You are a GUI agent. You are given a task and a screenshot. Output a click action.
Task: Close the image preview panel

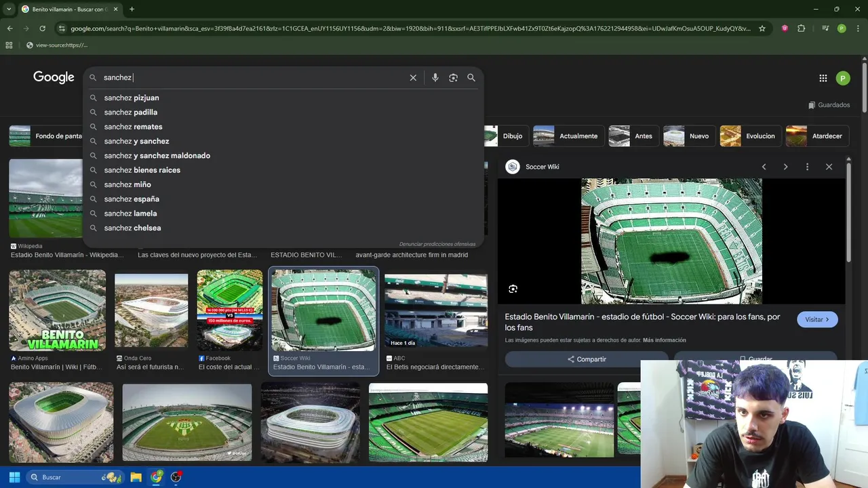pos(829,167)
